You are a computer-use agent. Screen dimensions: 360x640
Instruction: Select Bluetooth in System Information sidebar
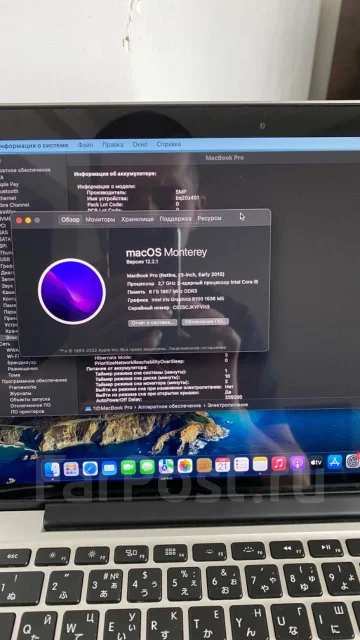coord(9,191)
